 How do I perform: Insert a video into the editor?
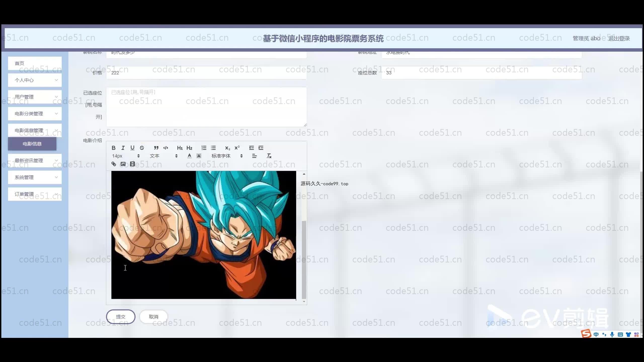[x=132, y=164]
